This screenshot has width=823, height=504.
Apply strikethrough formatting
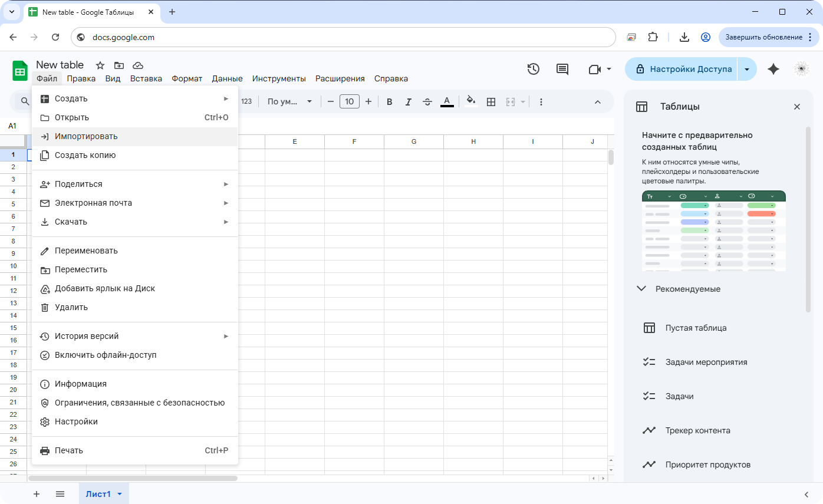click(427, 102)
